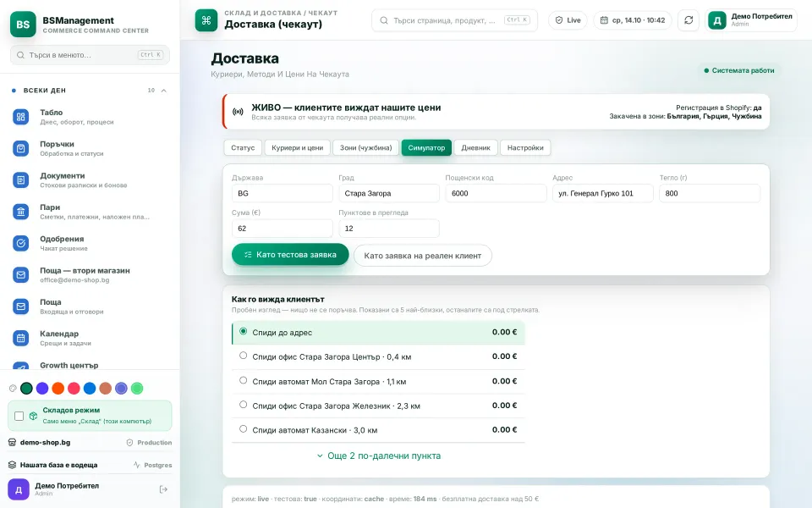Switch to the Симулатор tab
Viewport: 812px width, 508px height.
point(426,147)
